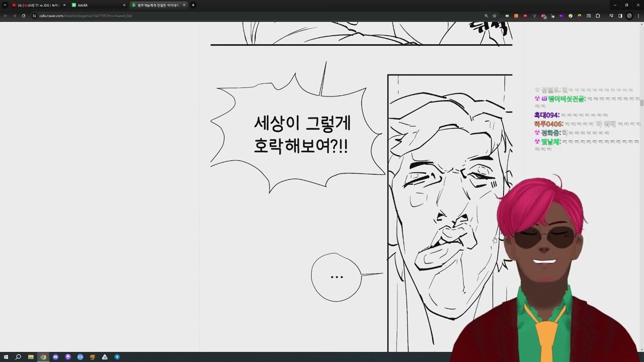Image resolution: width=644 pixels, height=362 pixels.
Task: Click chat username 흑대094
Action: (547, 115)
